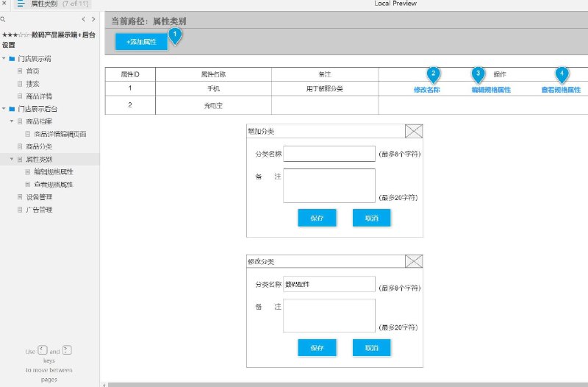Image resolution: width=588 pixels, height=387 pixels.
Task: Open the 首页 page in sitemap
Action: [x=32, y=71]
